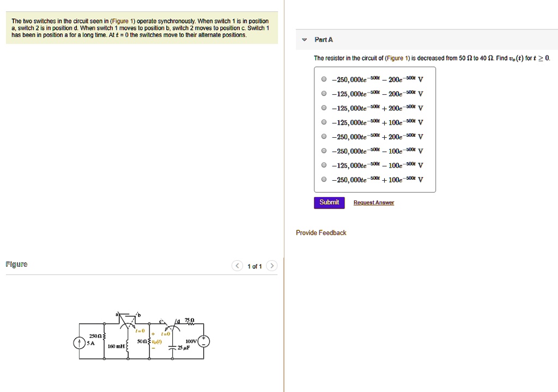Select the answer −125,000te−500t + 100e−500t V
558x392 pixels.
[x=324, y=122]
